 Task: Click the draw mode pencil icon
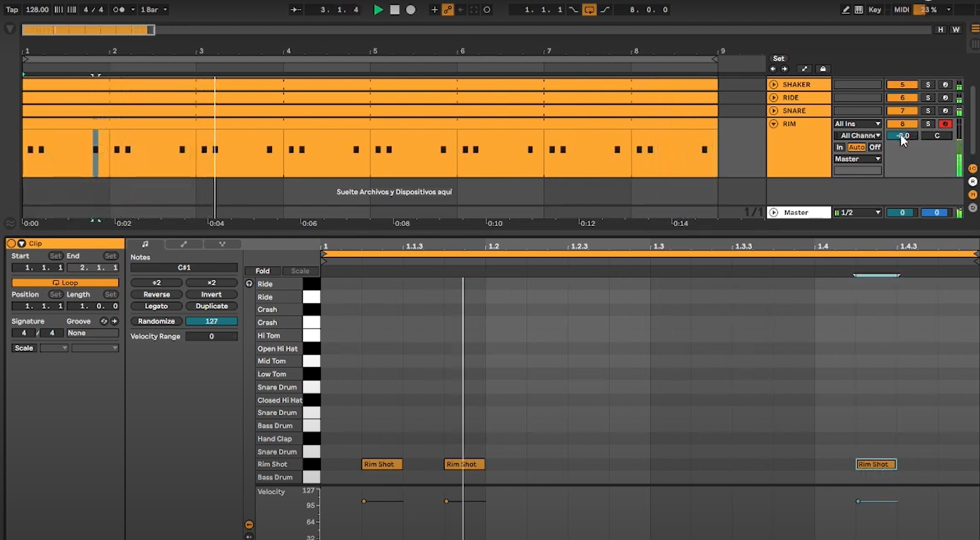[x=845, y=10]
